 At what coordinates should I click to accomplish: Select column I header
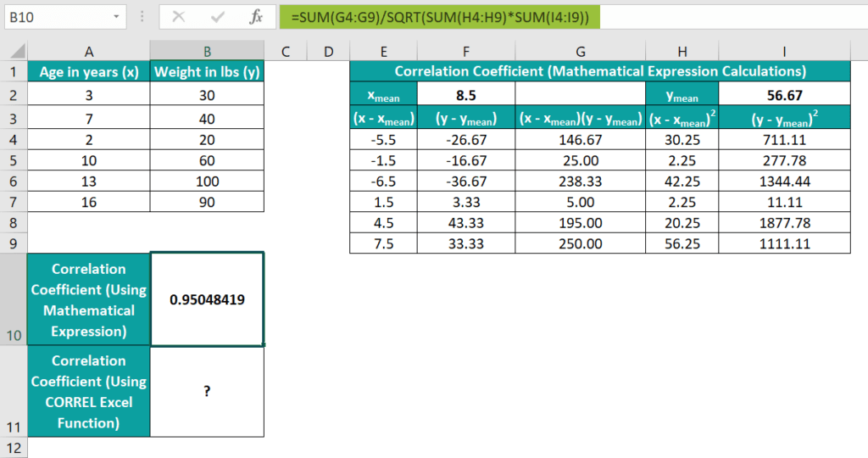pyautogui.click(x=784, y=52)
